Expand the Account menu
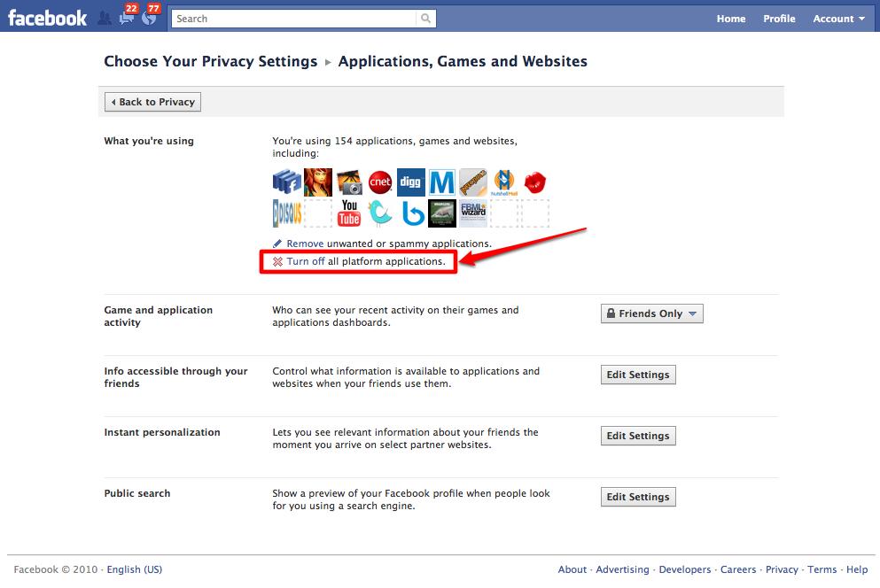Screen dimensions: 880x588 tap(838, 19)
